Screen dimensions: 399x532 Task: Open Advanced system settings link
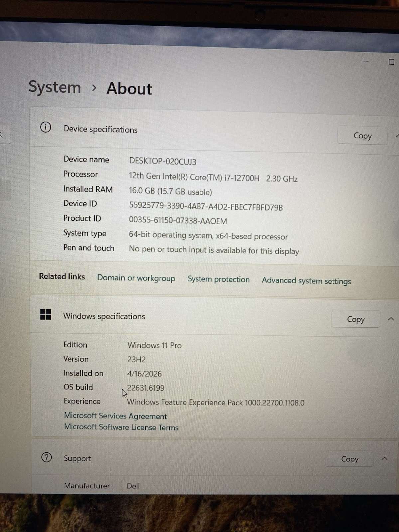[x=306, y=281]
